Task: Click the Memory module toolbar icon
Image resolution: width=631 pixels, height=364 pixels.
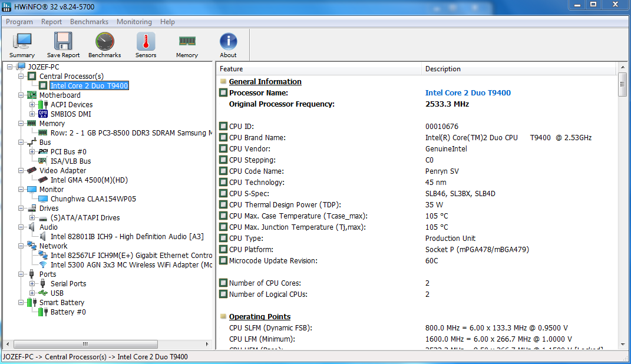Action: pos(187,45)
